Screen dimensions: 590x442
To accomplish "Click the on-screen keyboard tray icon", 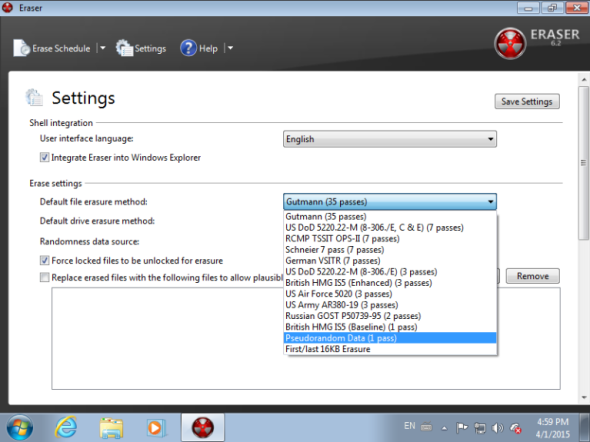I will 426,427.
